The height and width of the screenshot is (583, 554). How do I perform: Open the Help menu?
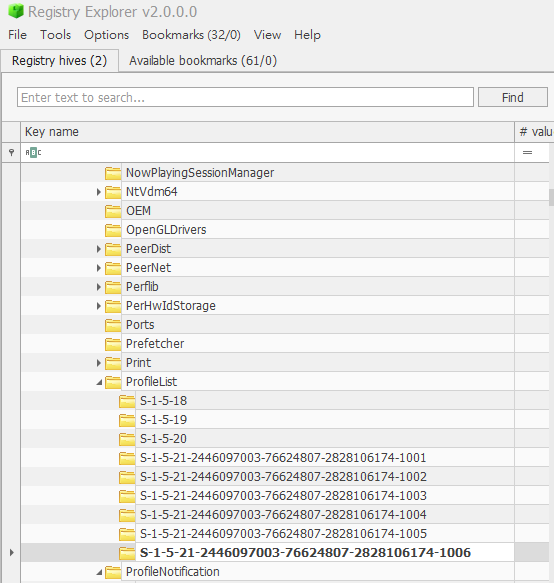coord(307,35)
